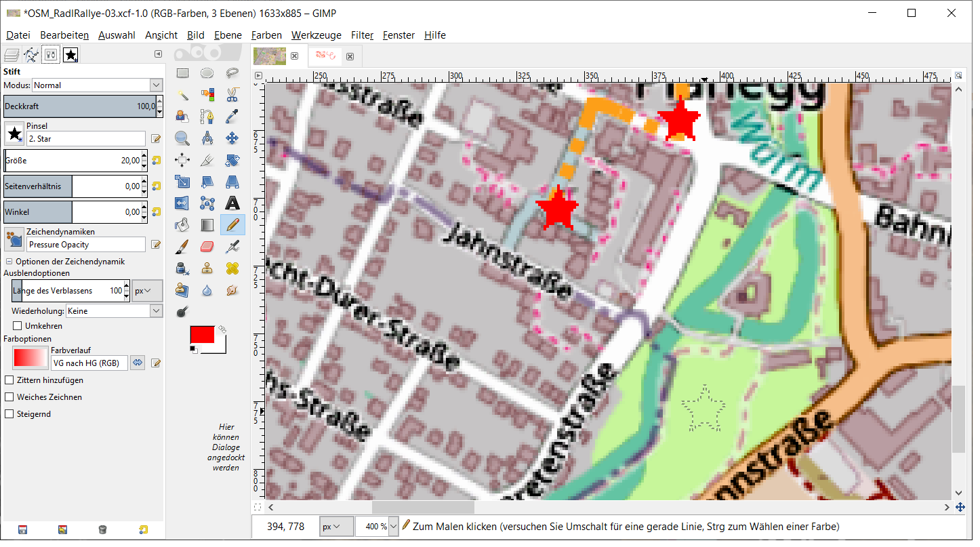Viewport: 980px width, 547px height.
Task: Reset Größe to brush default size
Action: point(157,161)
